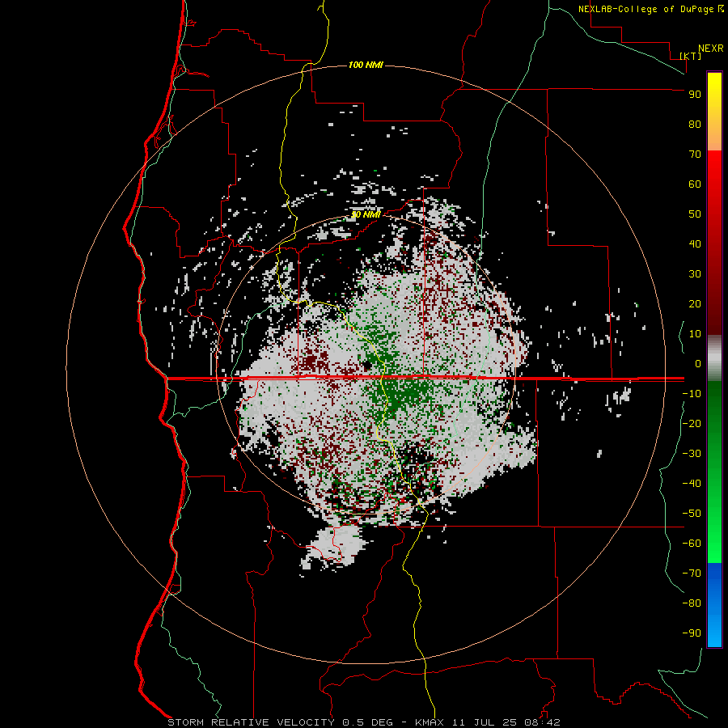The height and width of the screenshot is (728, 728).
Task: Click the yellow top segment of color bar
Action: point(714,112)
